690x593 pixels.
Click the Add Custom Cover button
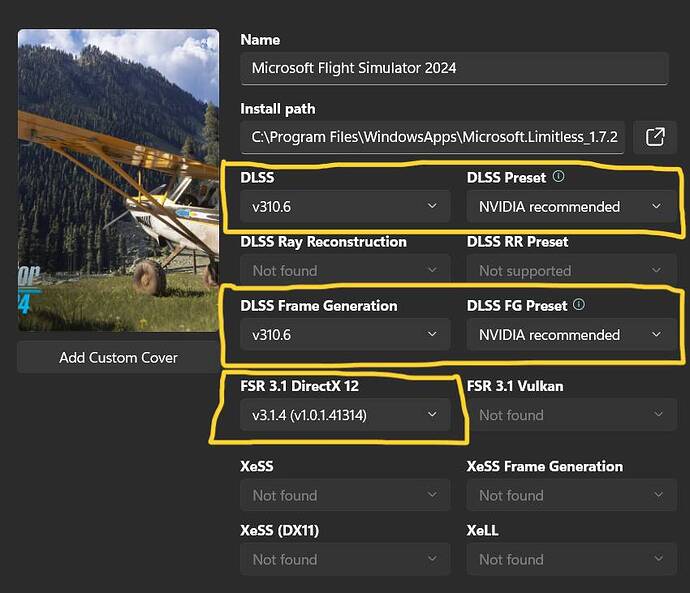point(118,358)
